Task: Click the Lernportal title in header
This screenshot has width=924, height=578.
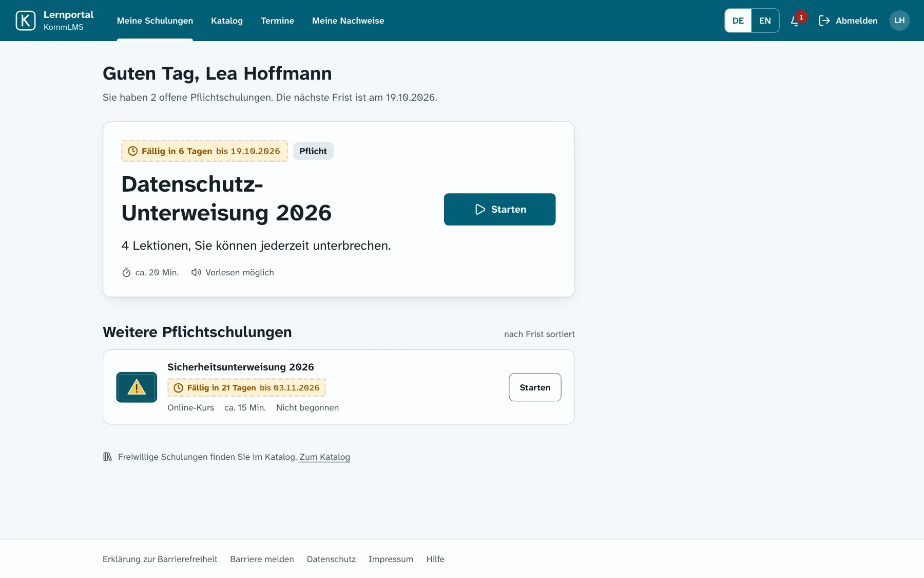Action: pyautogui.click(x=68, y=14)
